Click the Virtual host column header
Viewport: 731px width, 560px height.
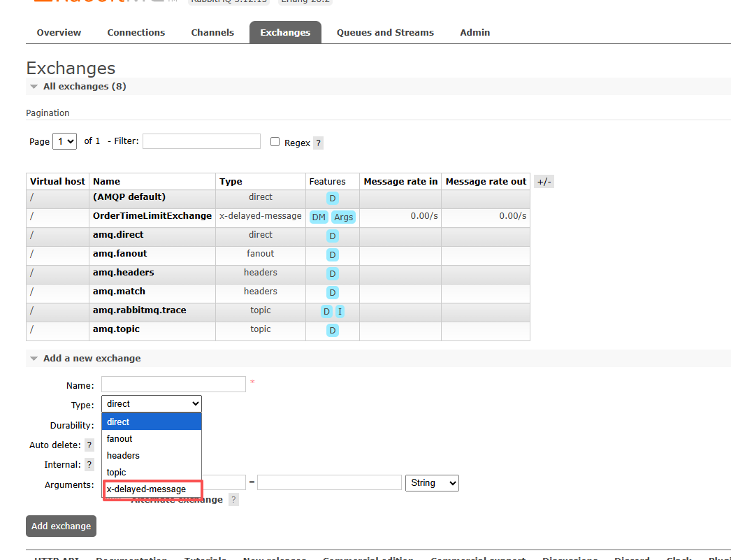click(x=57, y=181)
